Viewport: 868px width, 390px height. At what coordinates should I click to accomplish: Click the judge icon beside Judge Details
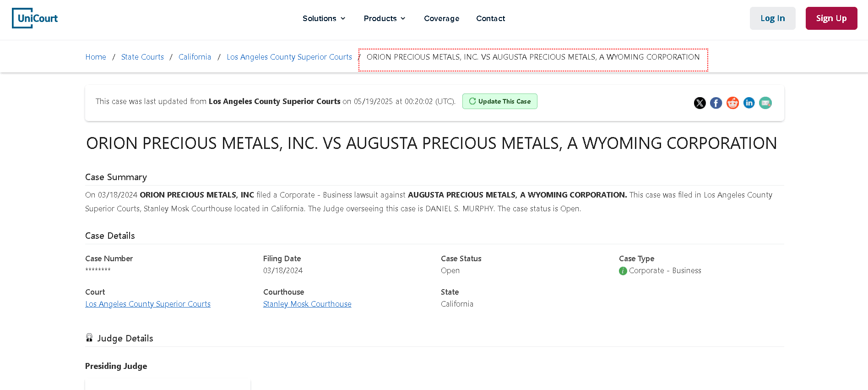coord(89,338)
